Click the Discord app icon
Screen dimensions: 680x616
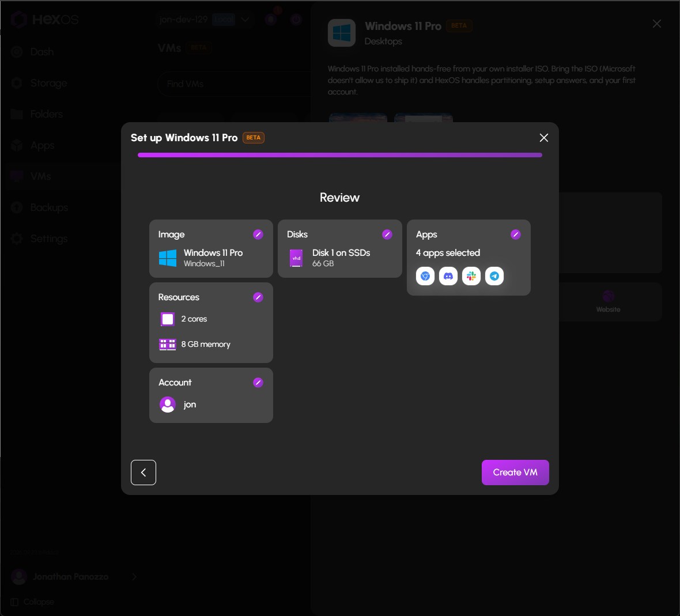(448, 276)
